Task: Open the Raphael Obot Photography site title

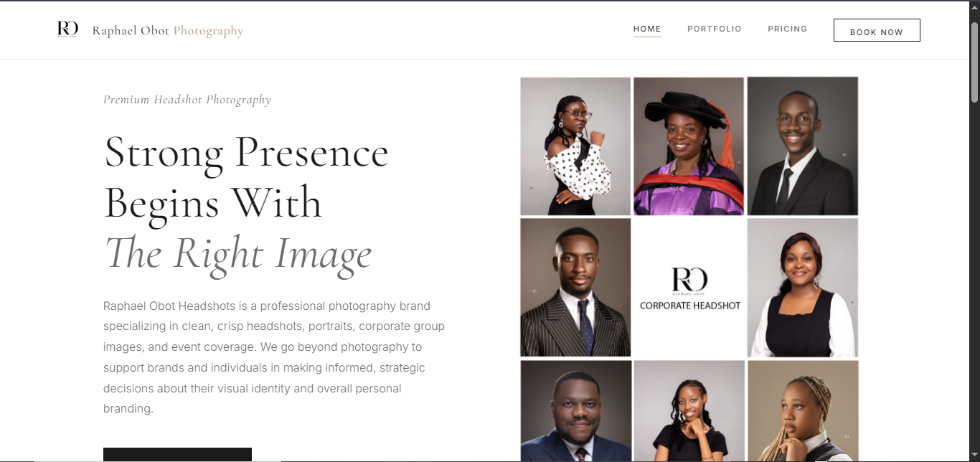Action: pyautogui.click(x=168, y=31)
